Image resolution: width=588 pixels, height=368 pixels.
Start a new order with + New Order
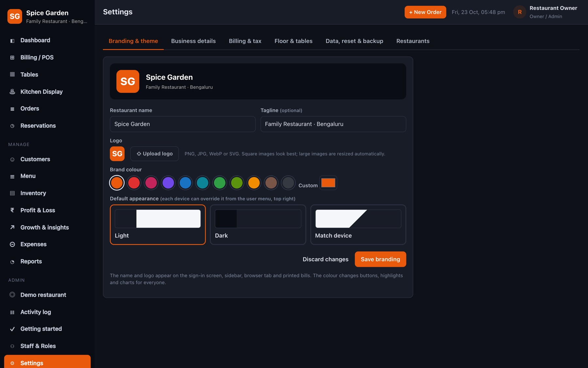coord(425,12)
